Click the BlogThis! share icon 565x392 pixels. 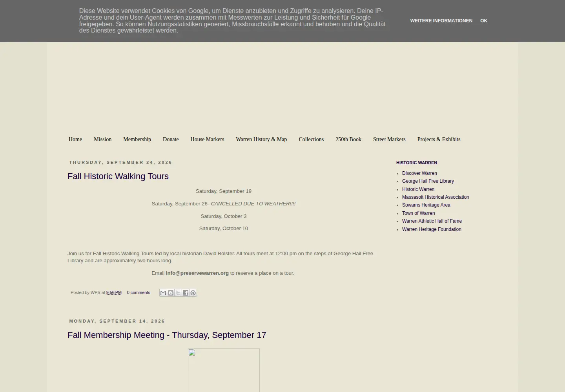tap(171, 293)
